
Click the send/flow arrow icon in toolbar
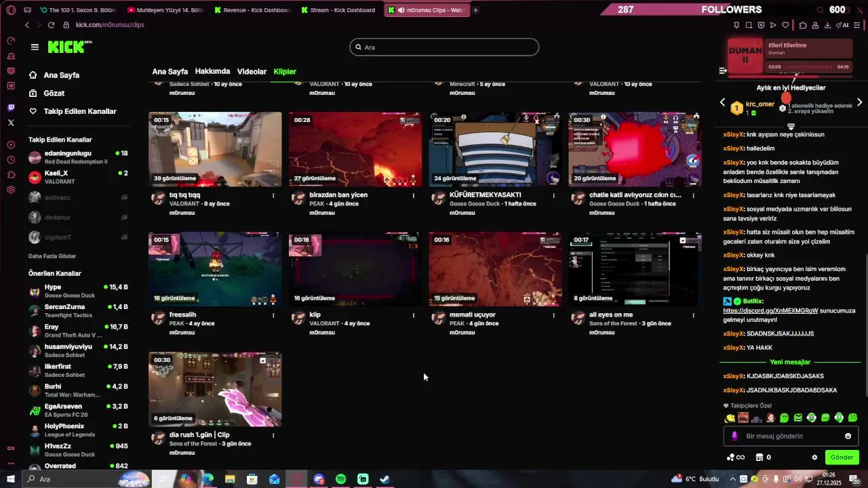pos(773,25)
